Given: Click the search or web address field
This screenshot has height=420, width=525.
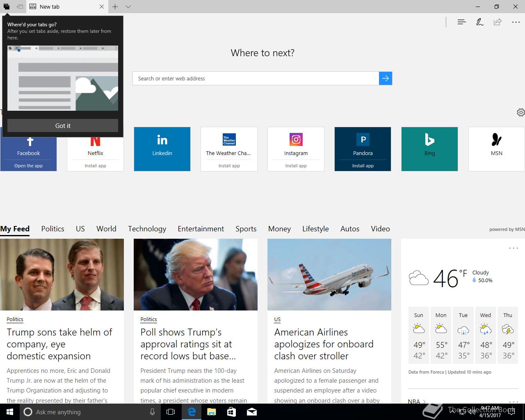Looking at the screenshot, I should point(256,78).
